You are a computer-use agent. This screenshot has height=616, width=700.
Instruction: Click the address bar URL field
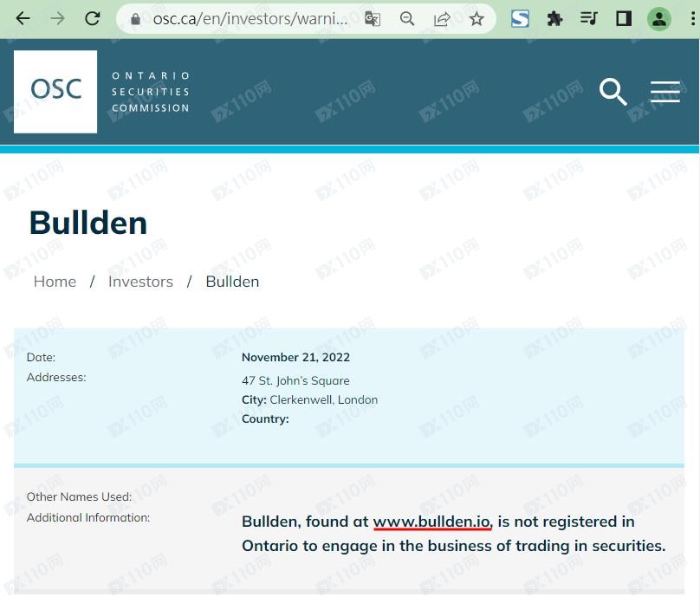coord(251,19)
